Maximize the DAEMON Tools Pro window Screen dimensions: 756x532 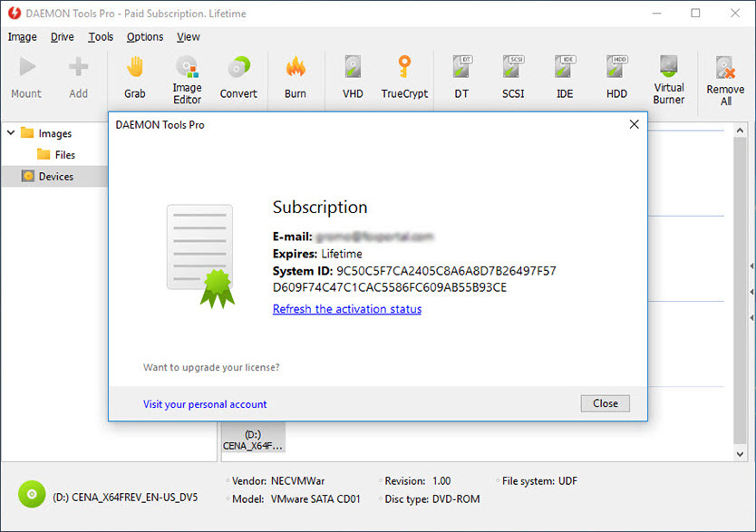pyautogui.click(x=695, y=13)
